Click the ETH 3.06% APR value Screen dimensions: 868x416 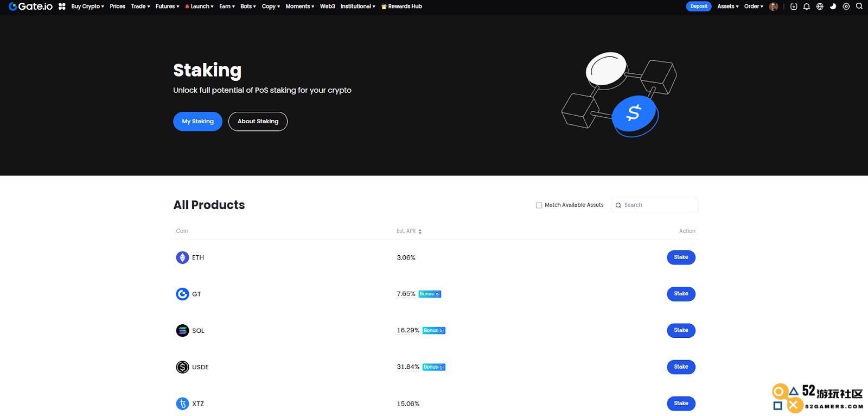[406, 257]
